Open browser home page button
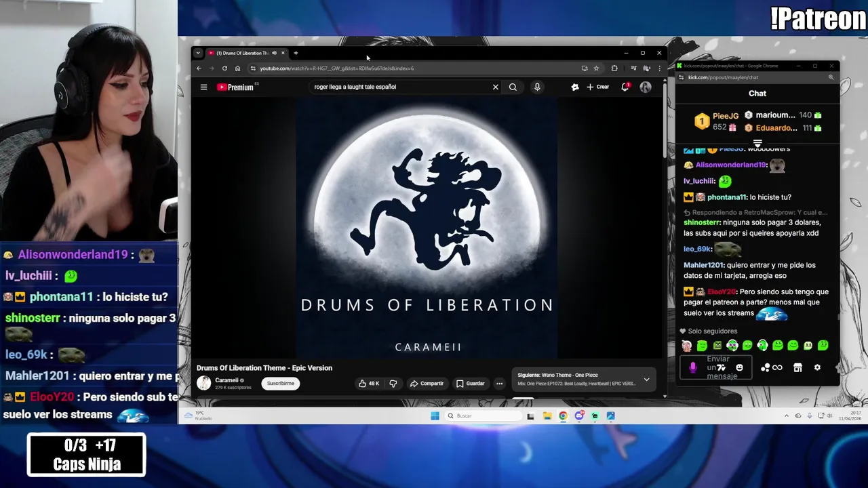The height and width of the screenshot is (488, 868). (x=237, y=68)
